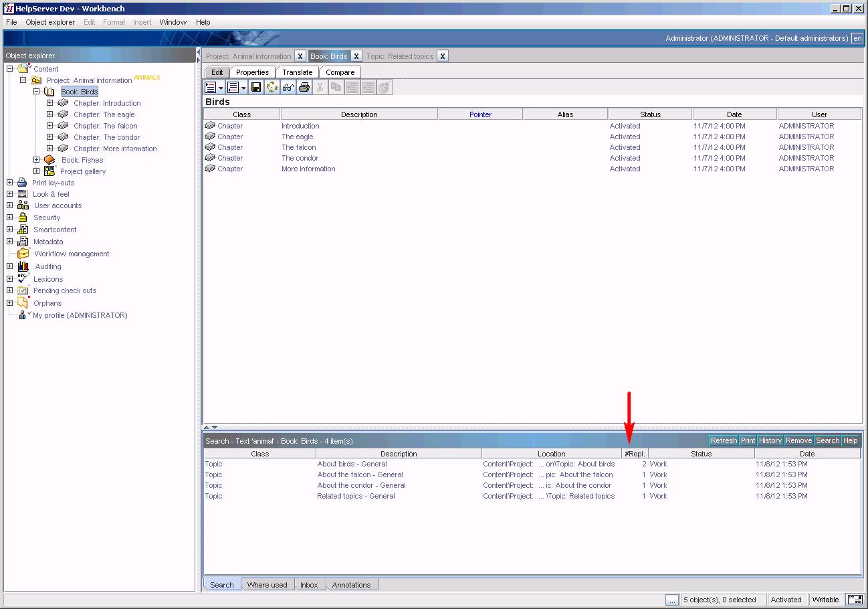
Task: Switch to Project: Animal information document tab
Action: pyautogui.click(x=249, y=56)
